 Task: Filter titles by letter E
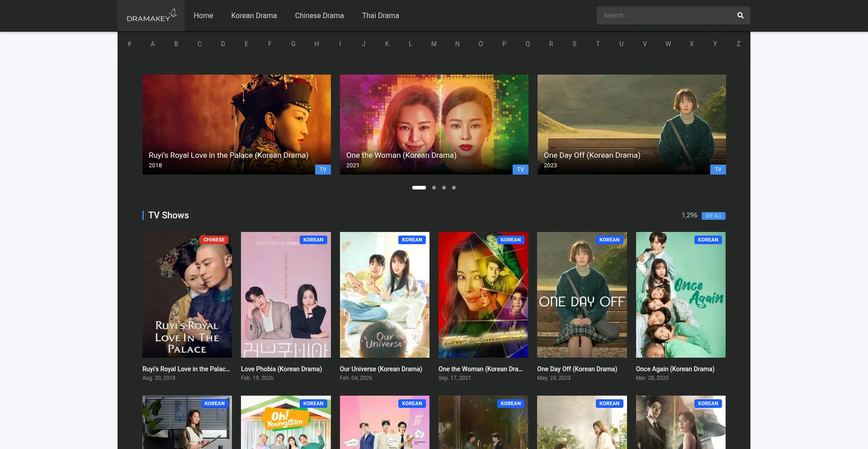(x=246, y=44)
